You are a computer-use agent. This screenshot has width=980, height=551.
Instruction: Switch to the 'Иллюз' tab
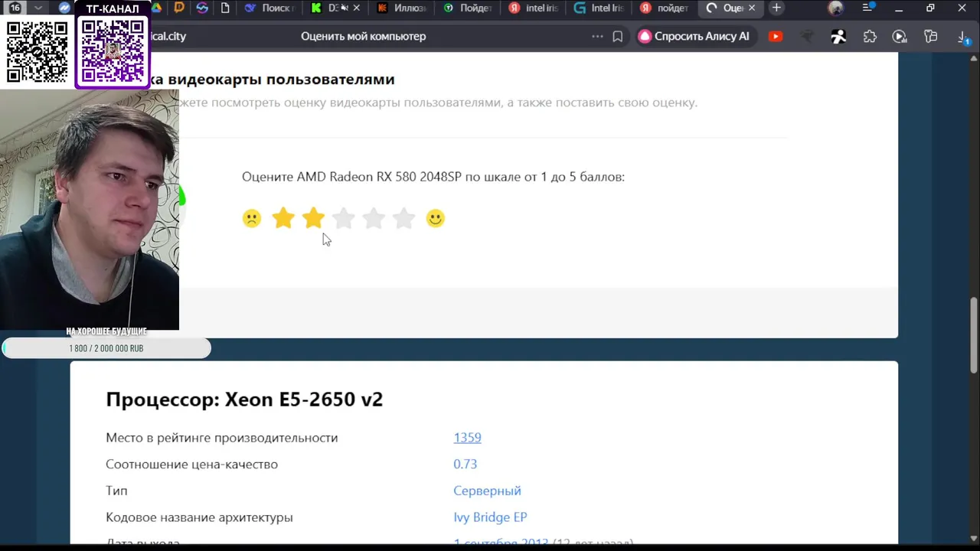point(402,8)
